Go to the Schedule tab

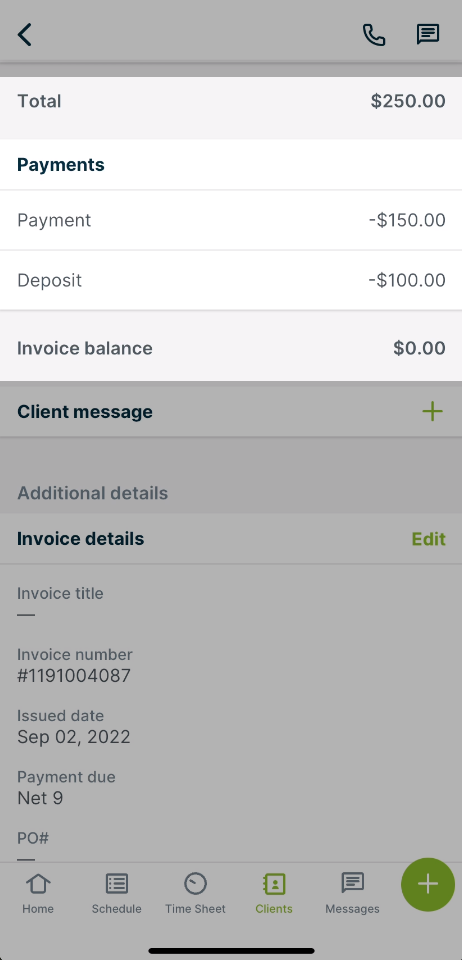coord(116,893)
